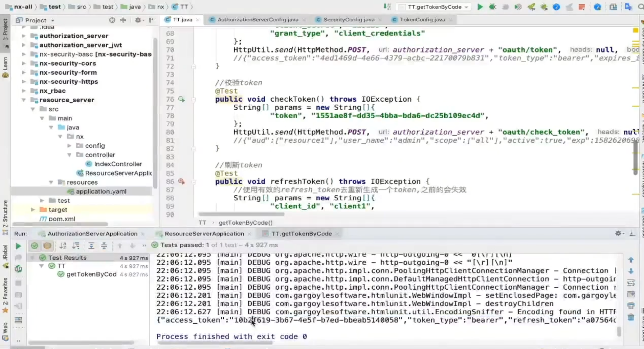Screen dimensions: 644x349
Task: Collapse the TT test node
Action: (x=41, y=266)
